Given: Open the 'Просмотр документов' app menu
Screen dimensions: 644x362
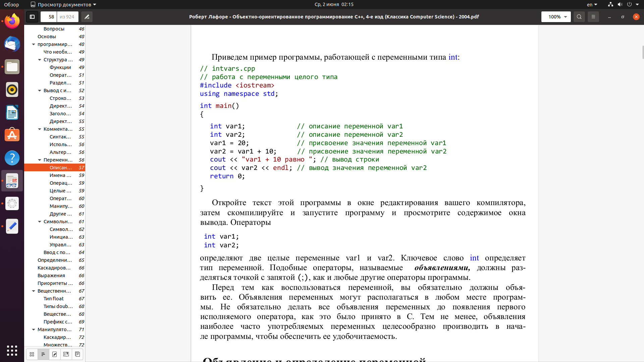Looking at the screenshot, I should pyautogui.click(x=63, y=4).
